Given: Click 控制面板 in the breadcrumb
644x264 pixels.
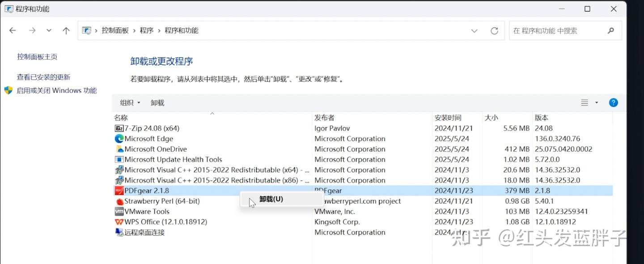Looking at the screenshot, I should (115, 30).
